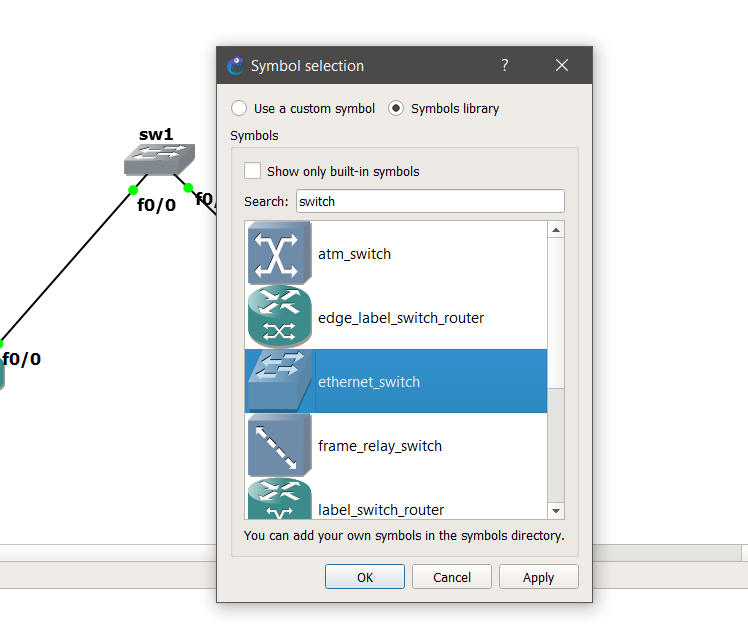Click the f0/0 label below sw1
This screenshot has height=642, width=748.
click(156, 205)
